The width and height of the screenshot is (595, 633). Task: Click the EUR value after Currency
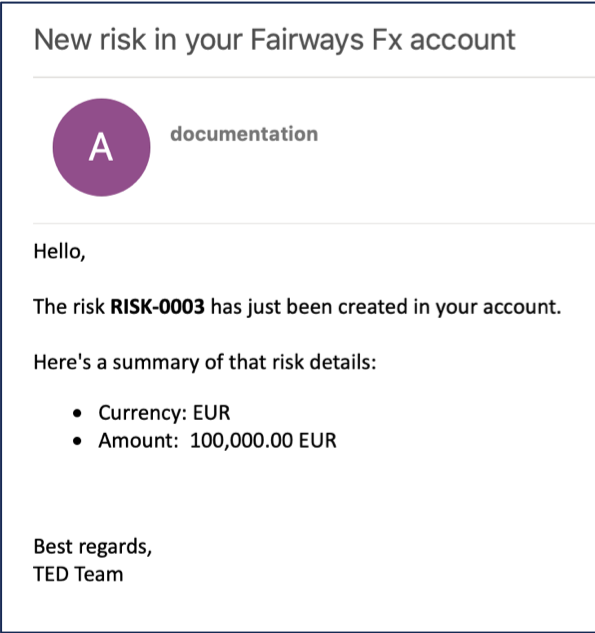212,413
